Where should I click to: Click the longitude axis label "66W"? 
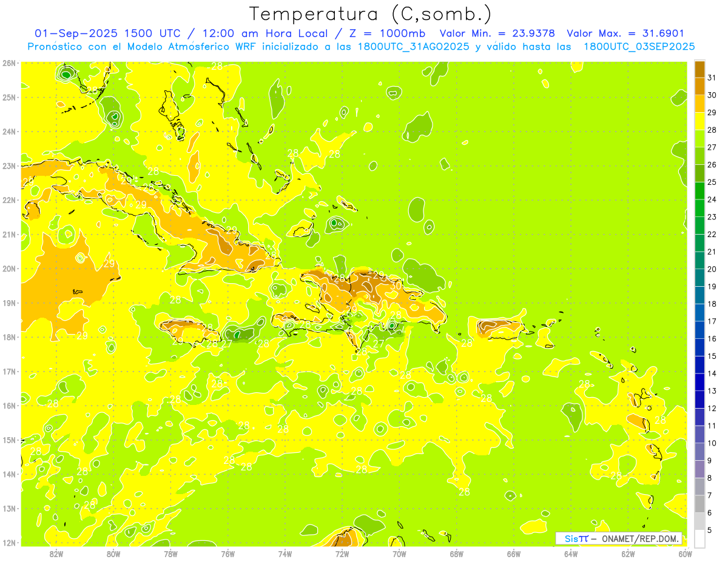click(x=513, y=554)
